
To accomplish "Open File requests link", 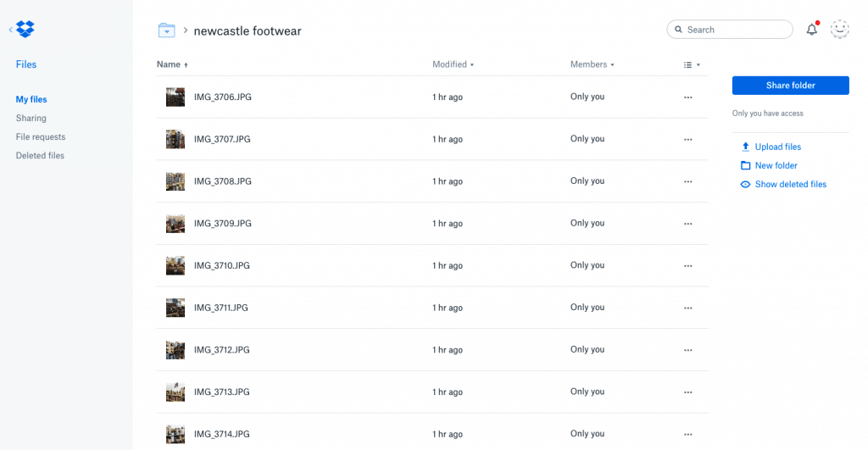I will point(41,136).
